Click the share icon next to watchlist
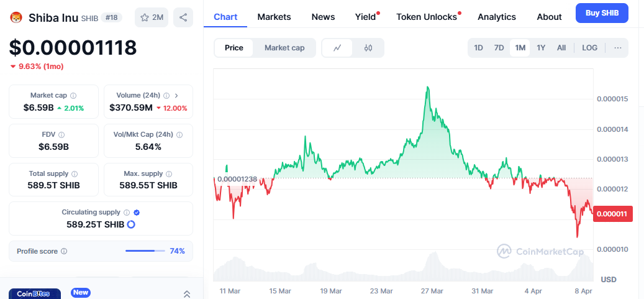Screen dimensions: 644x299 point(183,17)
